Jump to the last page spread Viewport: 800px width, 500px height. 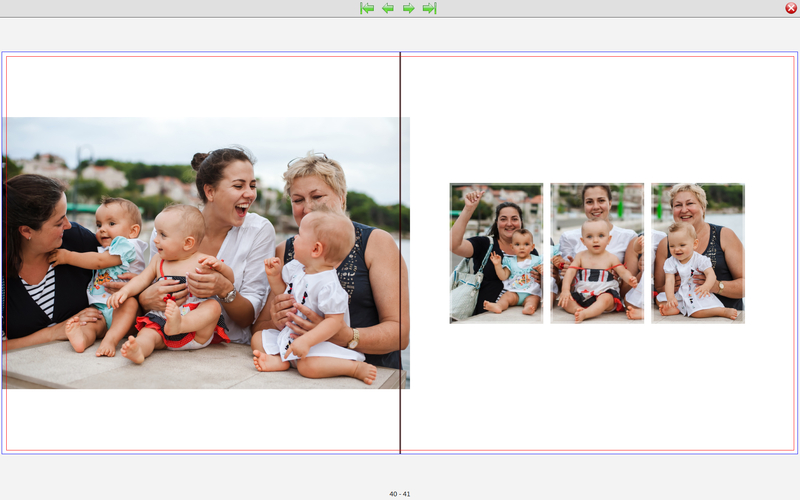click(430, 8)
